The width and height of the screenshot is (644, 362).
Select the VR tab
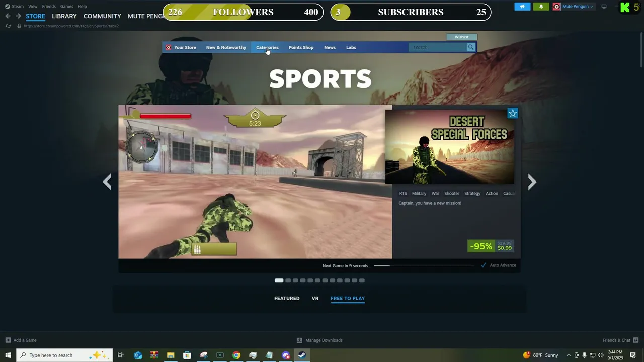[315, 298]
